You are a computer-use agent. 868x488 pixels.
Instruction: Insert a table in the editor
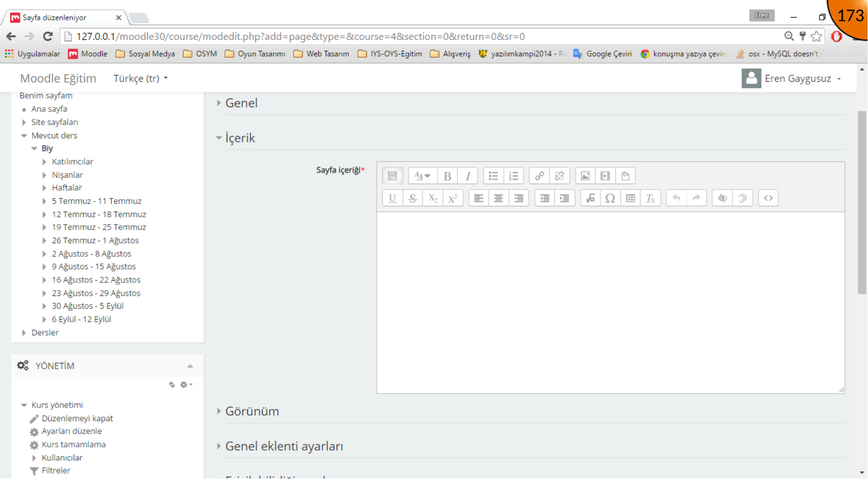coord(631,198)
